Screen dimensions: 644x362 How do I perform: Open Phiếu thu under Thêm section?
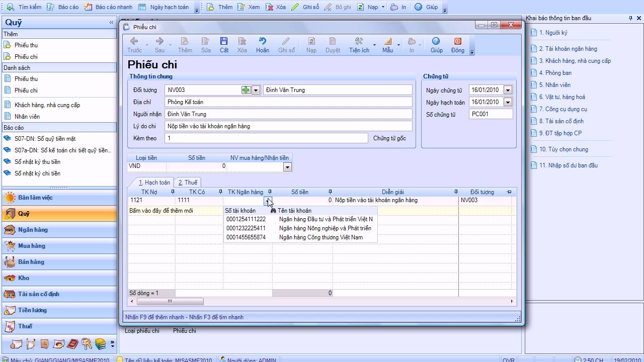pyautogui.click(x=26, y=45)
